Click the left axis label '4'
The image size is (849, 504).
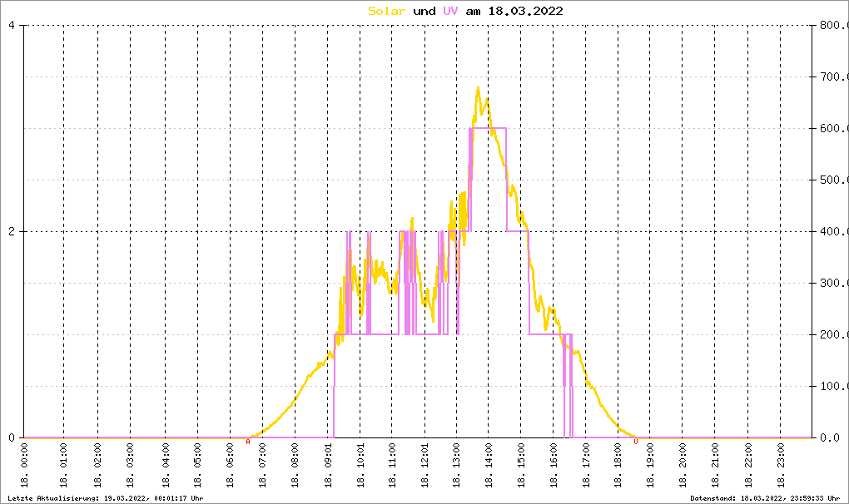pyautogui.click(x=12, y=26)
